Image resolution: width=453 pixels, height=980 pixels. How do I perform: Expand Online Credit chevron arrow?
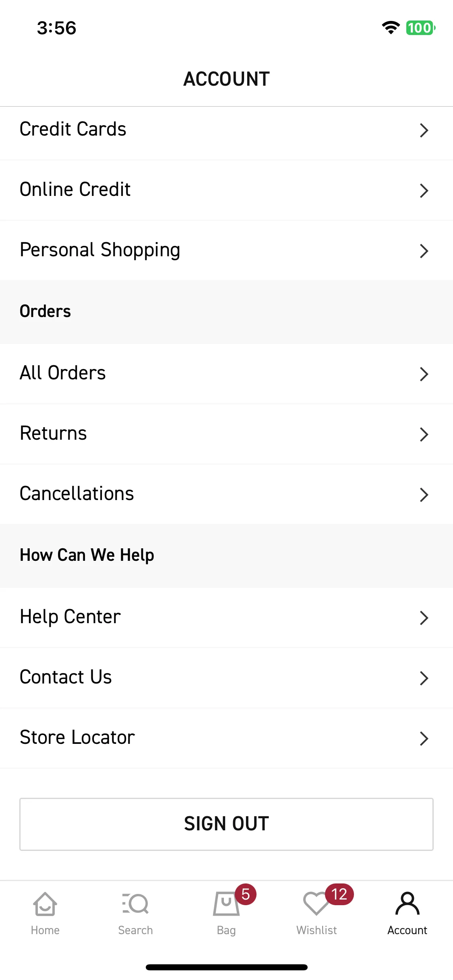[424, 191]
